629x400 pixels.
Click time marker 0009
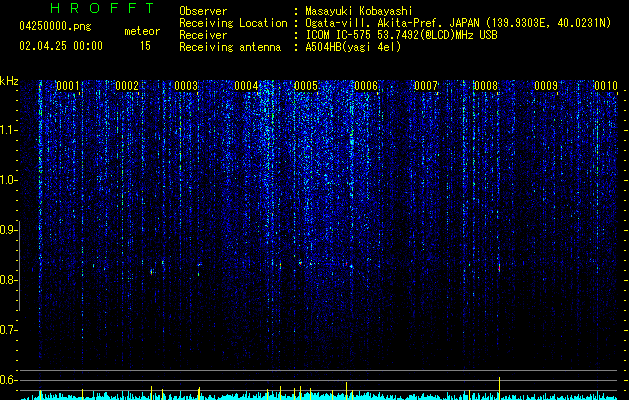pyautogui.click(x=546, y=86)
